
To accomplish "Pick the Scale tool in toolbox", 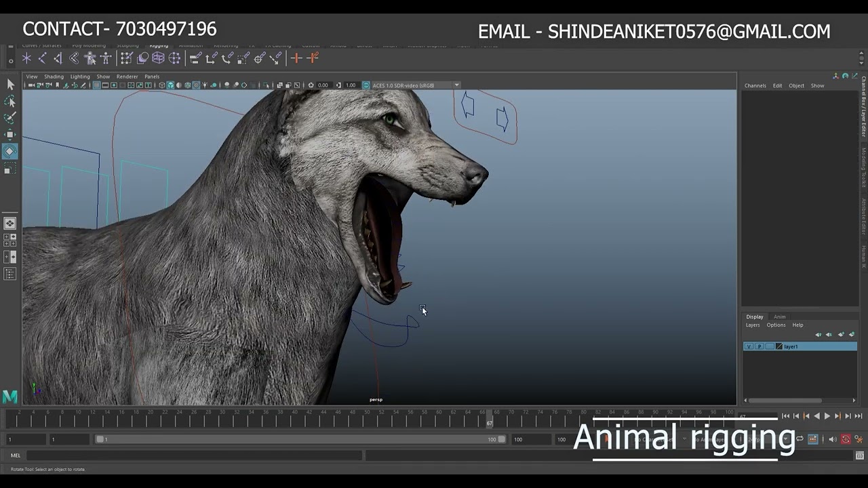I will (10, 169).
